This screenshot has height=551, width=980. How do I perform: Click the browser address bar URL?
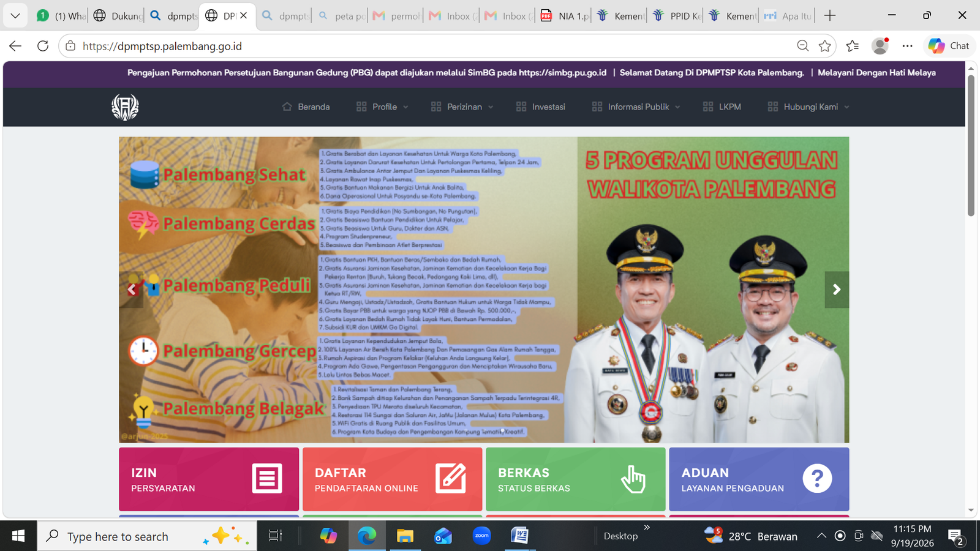(162, 46)
